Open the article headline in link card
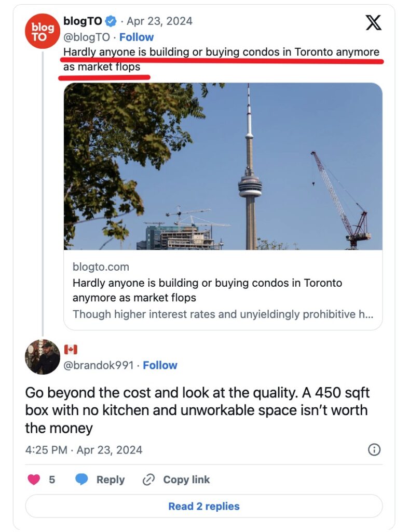The width and height of the screenshot is (409, 532). click(207, 290)
